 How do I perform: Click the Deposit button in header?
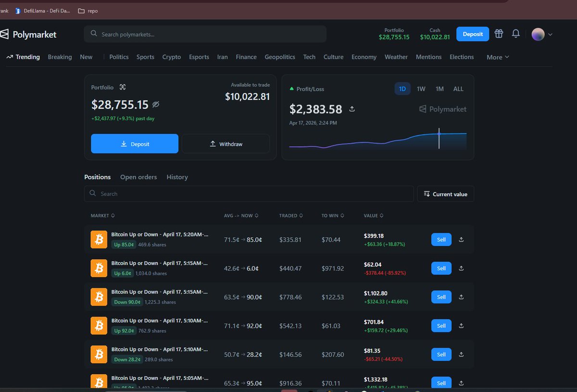pos(473,34)
